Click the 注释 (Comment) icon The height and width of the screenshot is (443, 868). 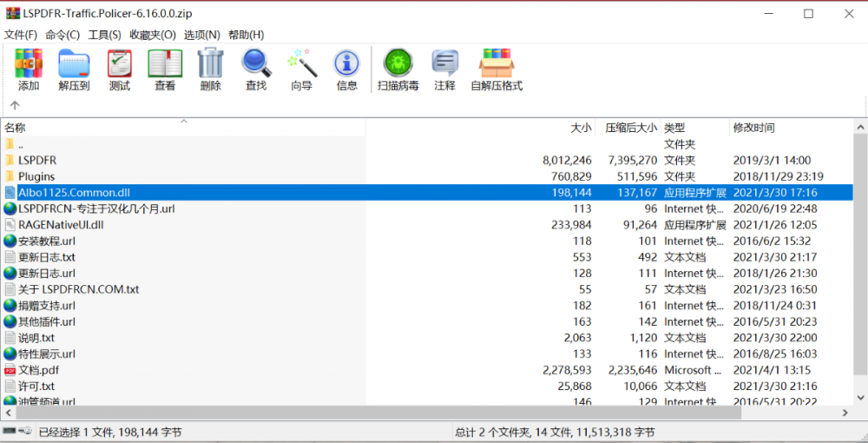[x=444, y=63]
